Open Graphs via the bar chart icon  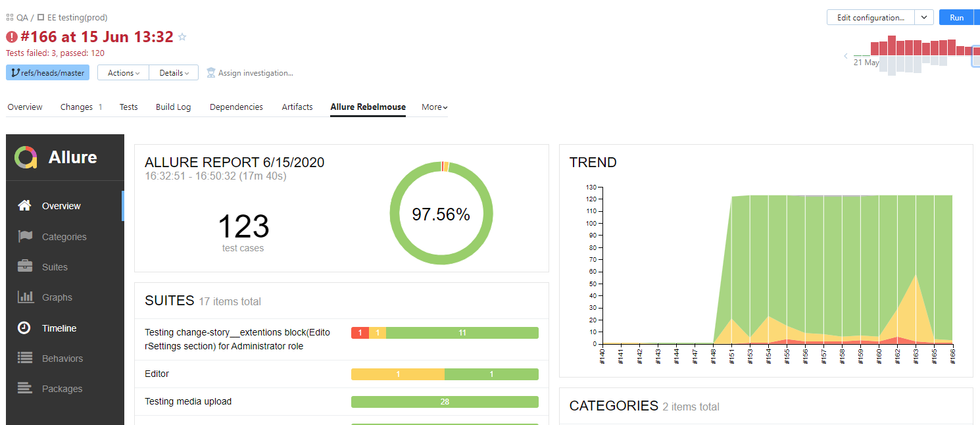(x=25, y=297)
